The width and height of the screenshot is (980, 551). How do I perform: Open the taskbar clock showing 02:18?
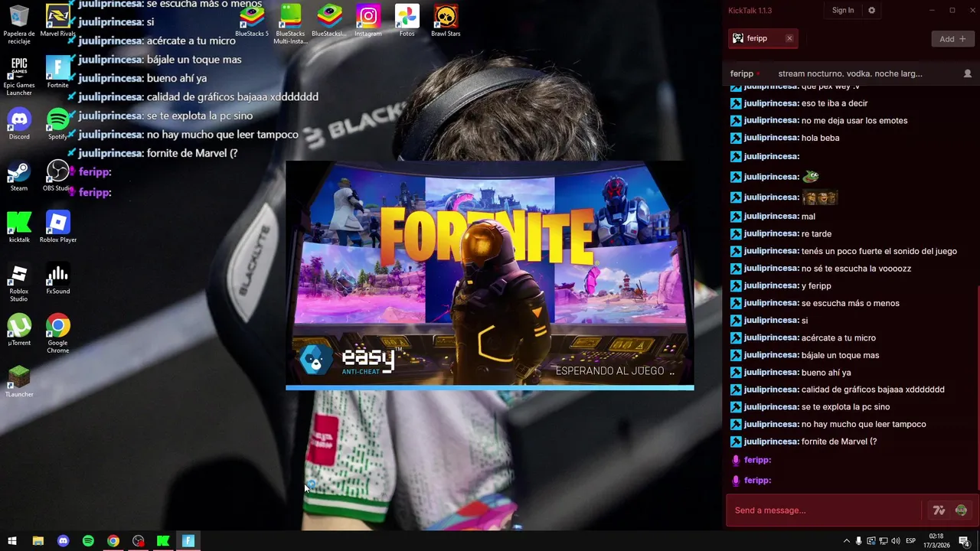point(938,541)
